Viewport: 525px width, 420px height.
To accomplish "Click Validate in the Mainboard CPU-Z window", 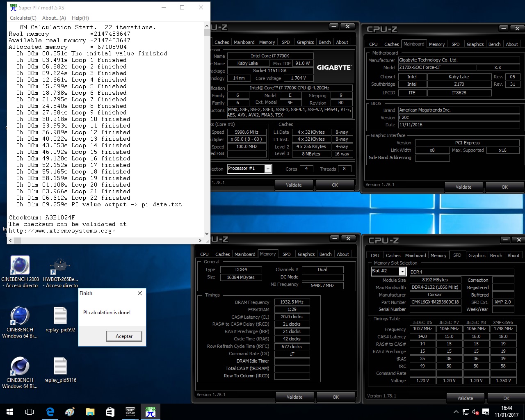I will 463,187.
